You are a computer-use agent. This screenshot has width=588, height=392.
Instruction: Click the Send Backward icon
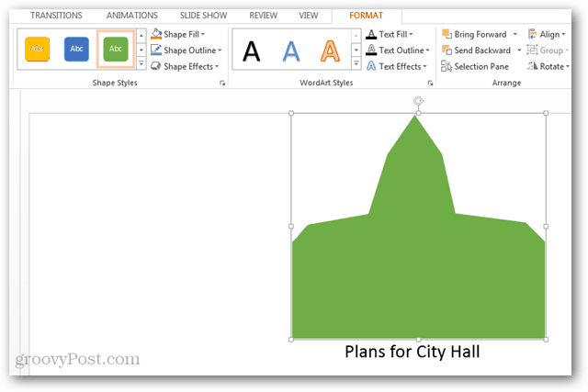[447, 50]
